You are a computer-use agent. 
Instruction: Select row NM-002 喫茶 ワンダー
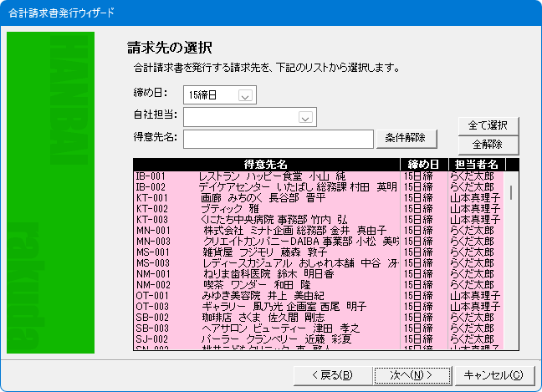(266, 284)
